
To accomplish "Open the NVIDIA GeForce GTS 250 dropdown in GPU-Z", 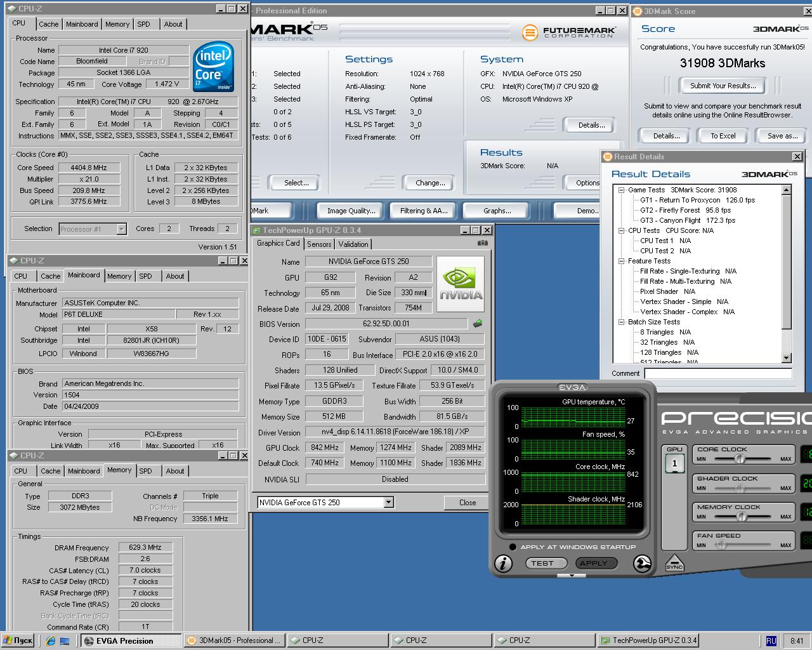I will click(388, 503).
